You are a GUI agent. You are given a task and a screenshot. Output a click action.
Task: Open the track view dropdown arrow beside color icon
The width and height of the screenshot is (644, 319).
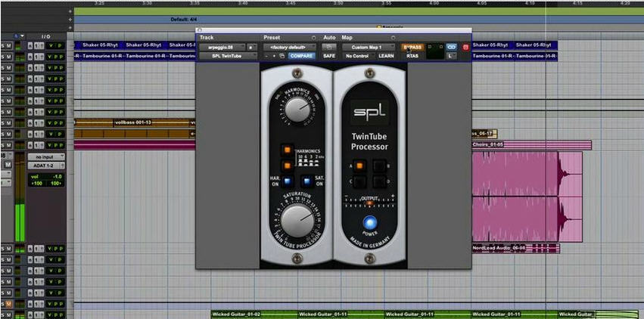[x=23, y=36]
